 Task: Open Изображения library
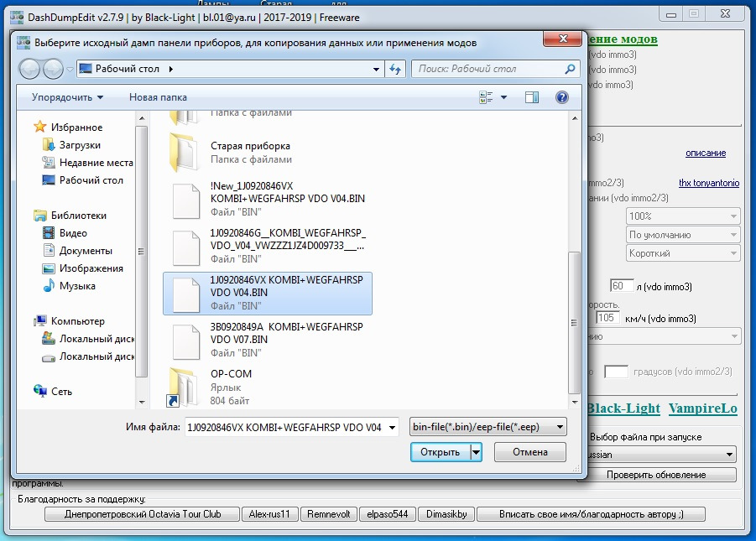91,268
